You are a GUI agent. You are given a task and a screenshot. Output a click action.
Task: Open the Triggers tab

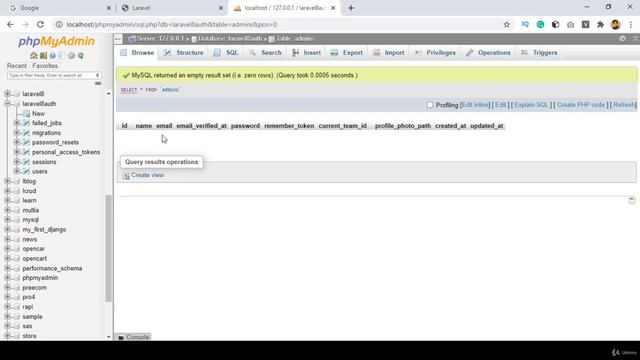click(540, 53)
